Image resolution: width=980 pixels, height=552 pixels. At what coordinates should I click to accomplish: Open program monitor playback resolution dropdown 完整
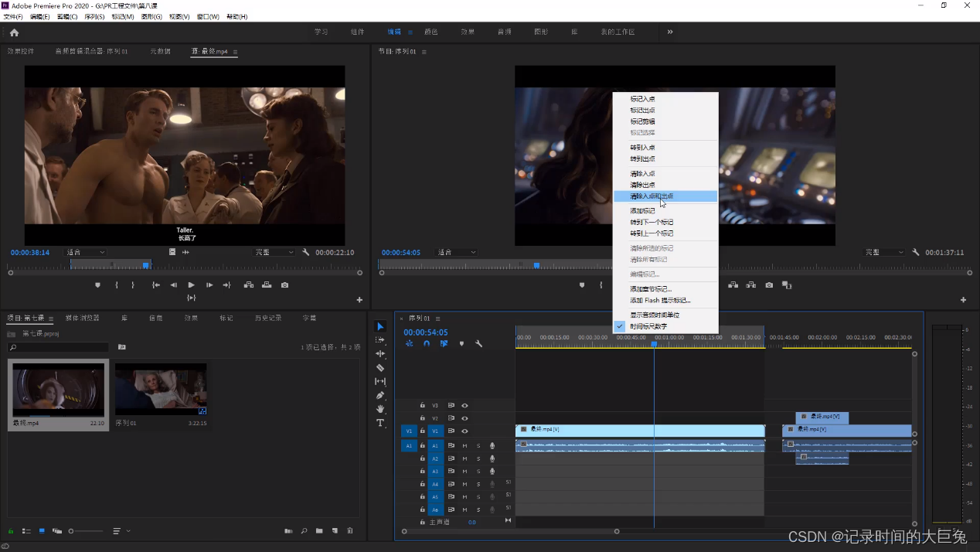(x=883, y=252)
